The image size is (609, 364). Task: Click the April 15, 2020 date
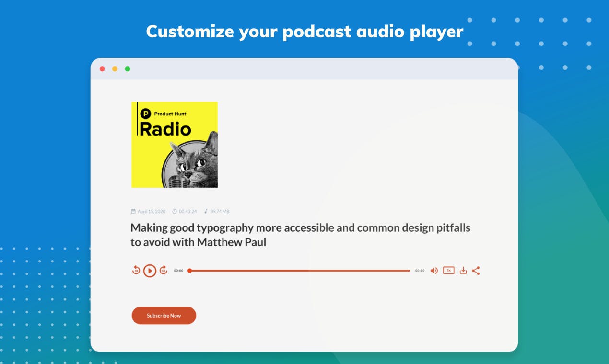point(151,211)
